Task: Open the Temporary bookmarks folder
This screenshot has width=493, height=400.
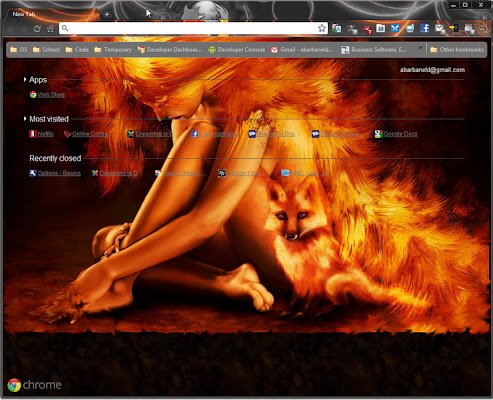Action: [113, 50]
